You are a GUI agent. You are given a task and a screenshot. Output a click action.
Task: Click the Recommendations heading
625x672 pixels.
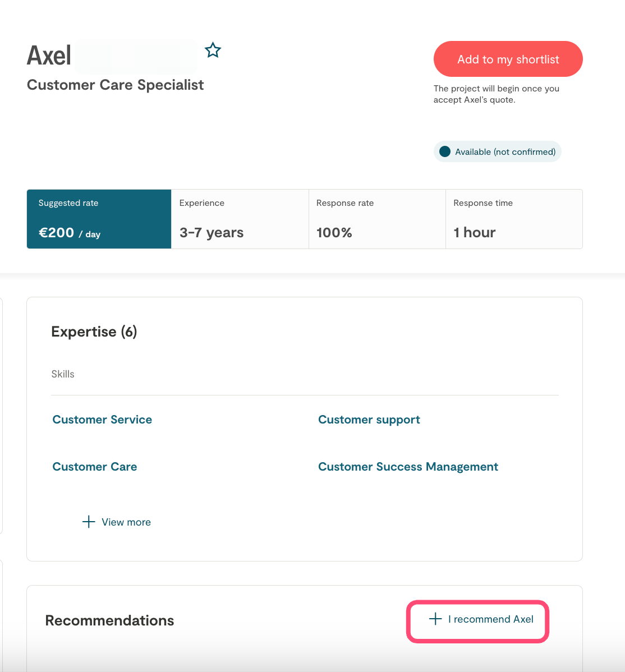point(109,620)
